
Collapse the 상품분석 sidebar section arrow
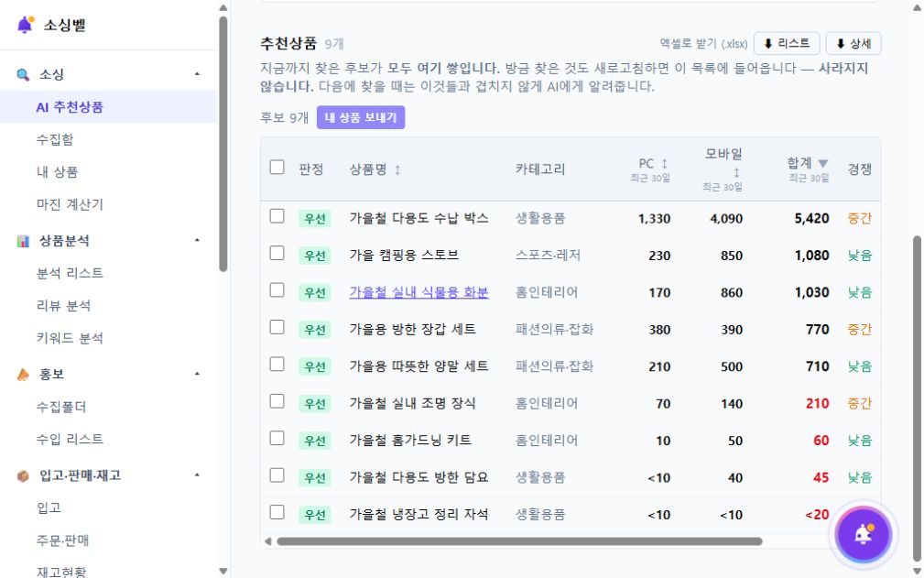click(x=198, y=240)
